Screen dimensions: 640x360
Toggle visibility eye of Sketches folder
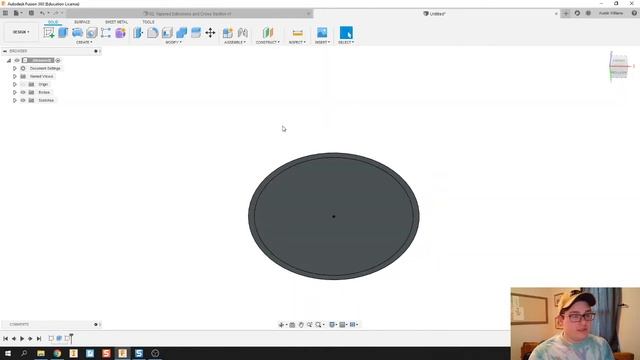(23, 100)
